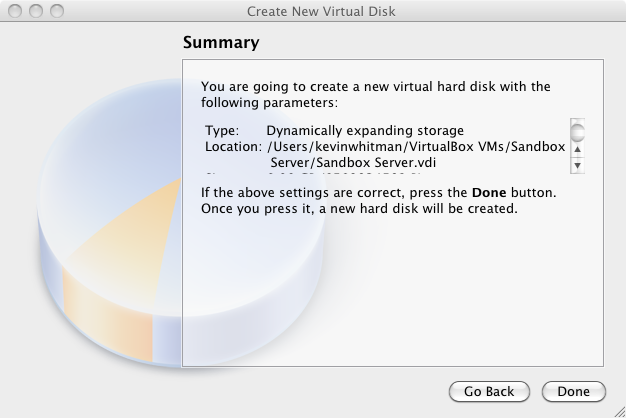626x418 pixels.
Task: Close the Create New Virtual Disk window
Action: pos(15,11)
